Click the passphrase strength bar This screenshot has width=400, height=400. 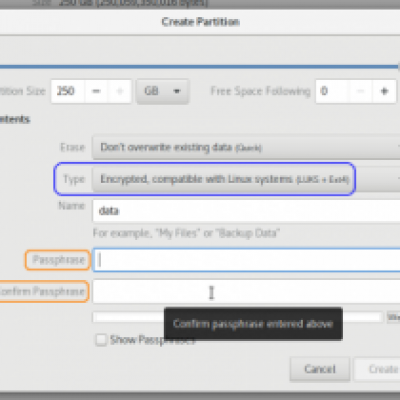click(x=237, y=317)
